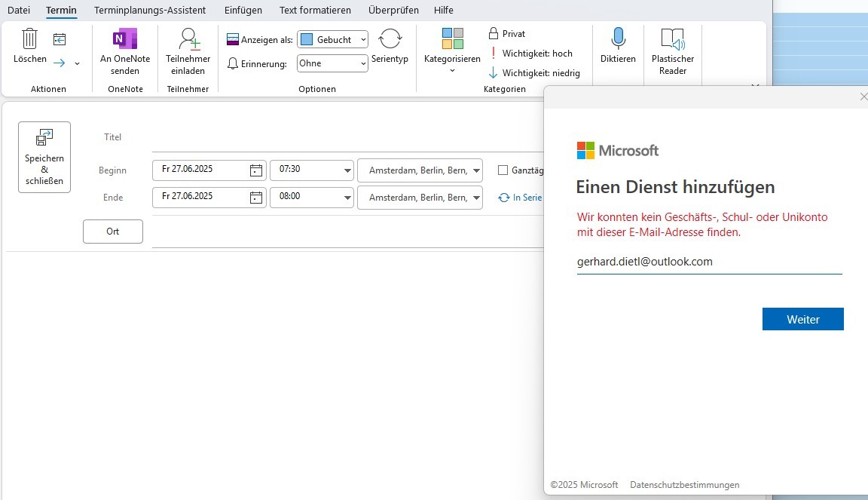Screen dimensions: 868x500
Task: Set Wichtigkeit: niedrig importance
Action: pyautogui.click(x=534, y=72)
